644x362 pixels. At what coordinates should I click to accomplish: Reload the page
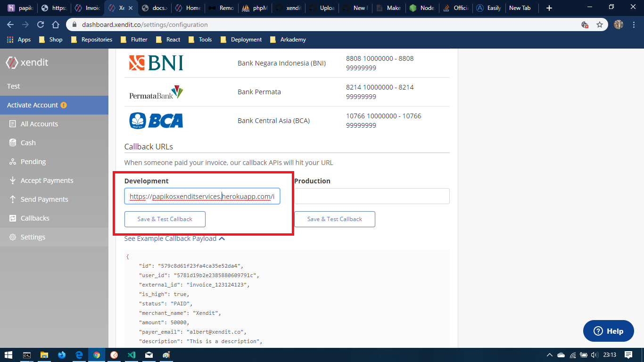click(x=41, y=25)
